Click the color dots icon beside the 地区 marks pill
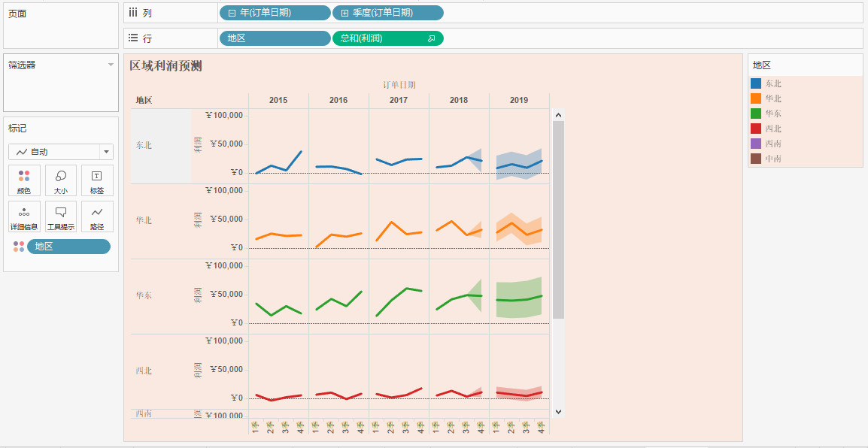The image size is (868, 448). pos(19,247)
